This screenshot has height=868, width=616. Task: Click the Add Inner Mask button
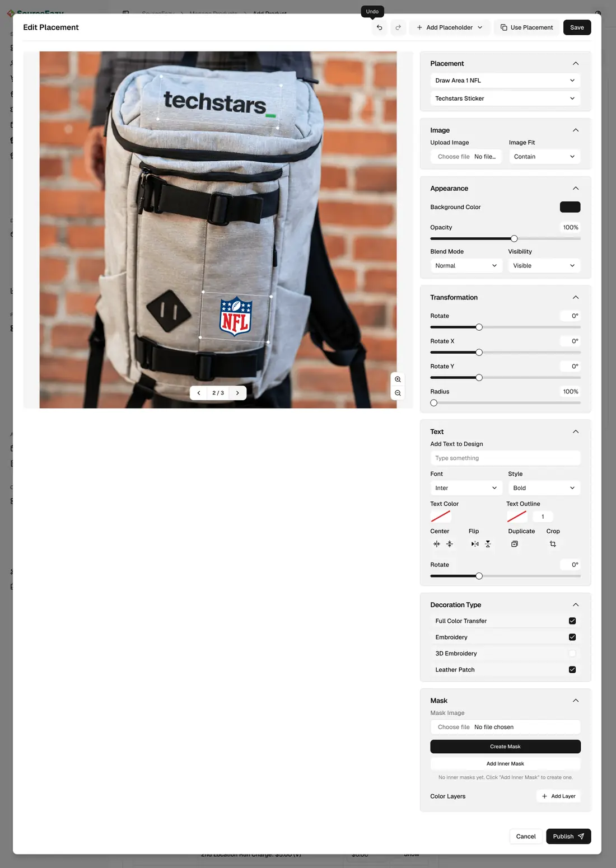[505, 763]
